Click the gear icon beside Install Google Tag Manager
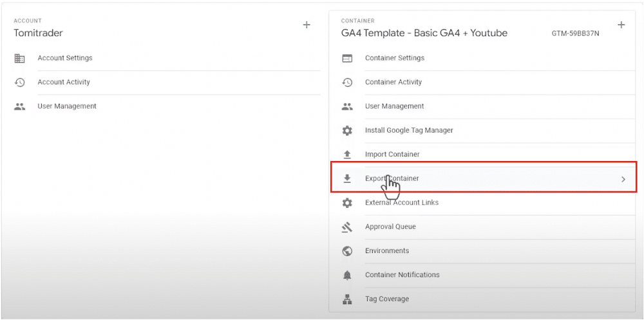 [x=347, y=131]
